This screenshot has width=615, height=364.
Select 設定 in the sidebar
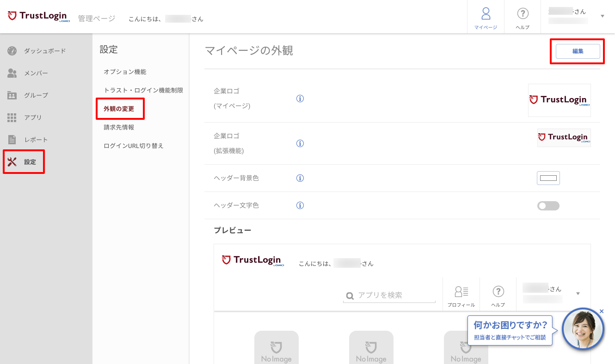pyautogui.click(x=30, y=162)
